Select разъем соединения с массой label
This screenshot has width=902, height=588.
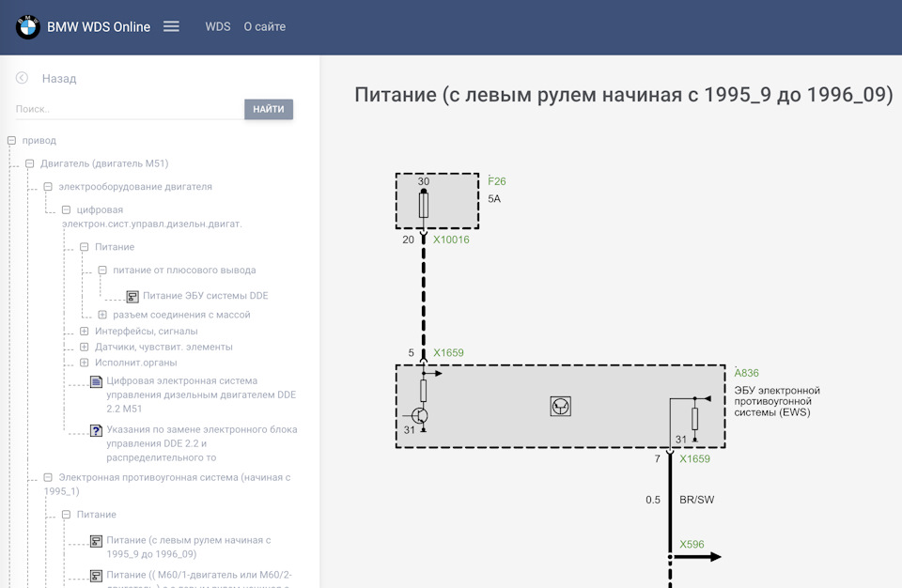click(x=181, y=315)
